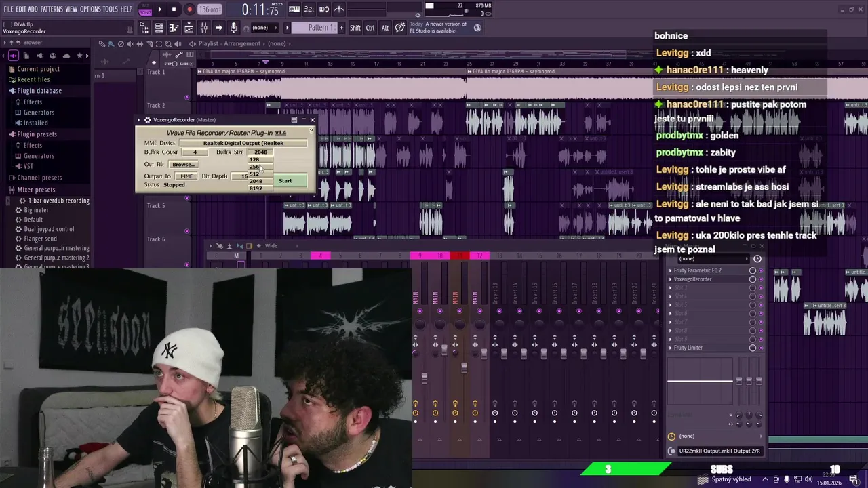Viewport: 868px width, 488px height.
Task: Click Buffer Count value 4
Action: [195, 152]
